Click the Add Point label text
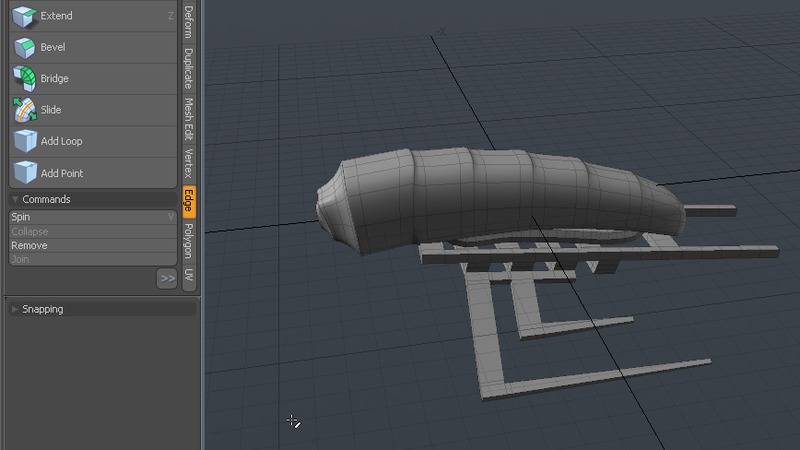 [x=62, y=173]
